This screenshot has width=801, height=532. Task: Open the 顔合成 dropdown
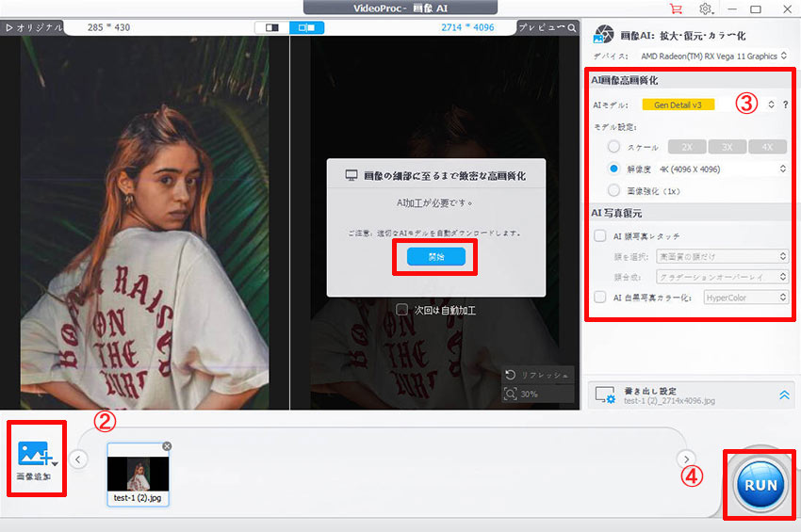click(x=723, y=277)
